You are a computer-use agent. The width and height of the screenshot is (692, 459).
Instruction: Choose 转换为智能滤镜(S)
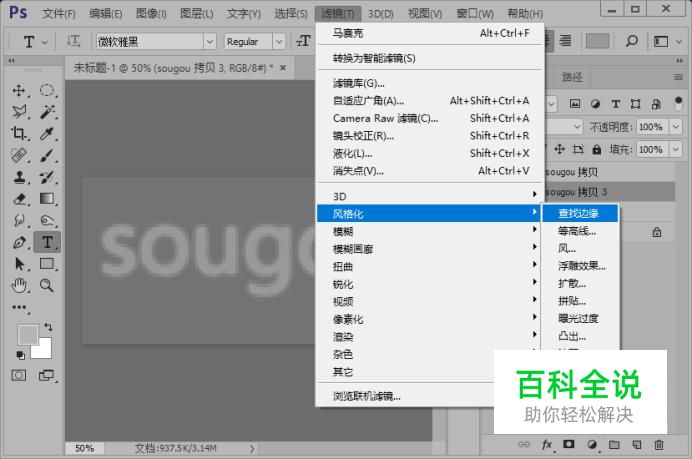(429, 58)
